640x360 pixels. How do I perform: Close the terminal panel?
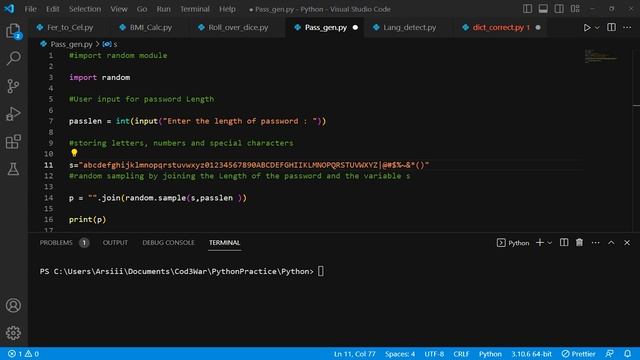(627, 242)
